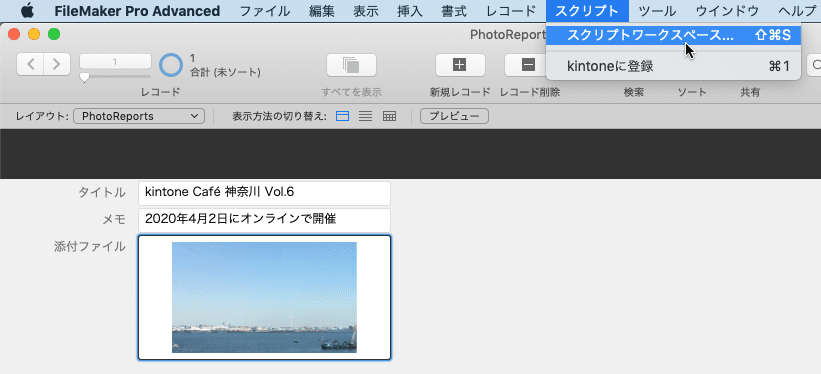
Task: Click the すべてを表示 toolbar icon
Action: [351, 65]
